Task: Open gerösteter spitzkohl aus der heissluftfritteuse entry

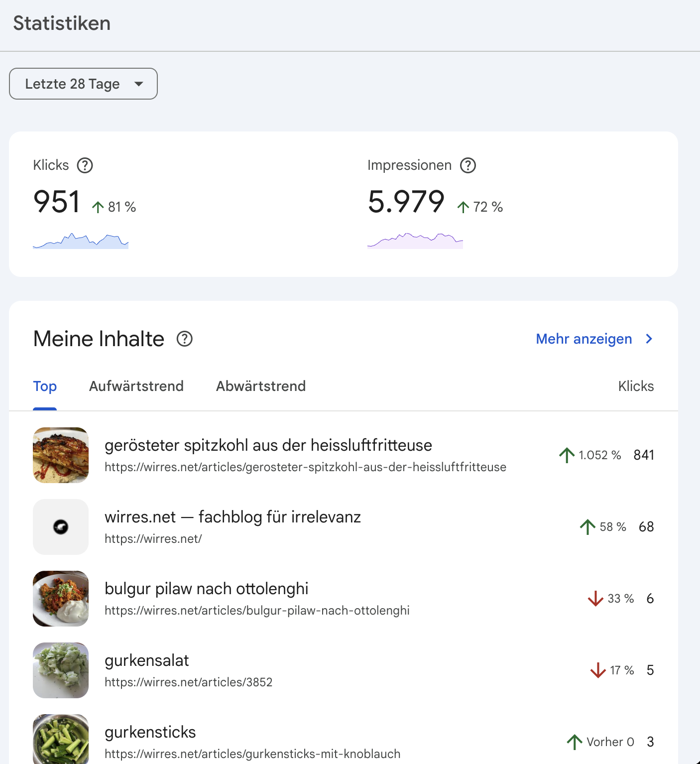Action: click(268, 445)
